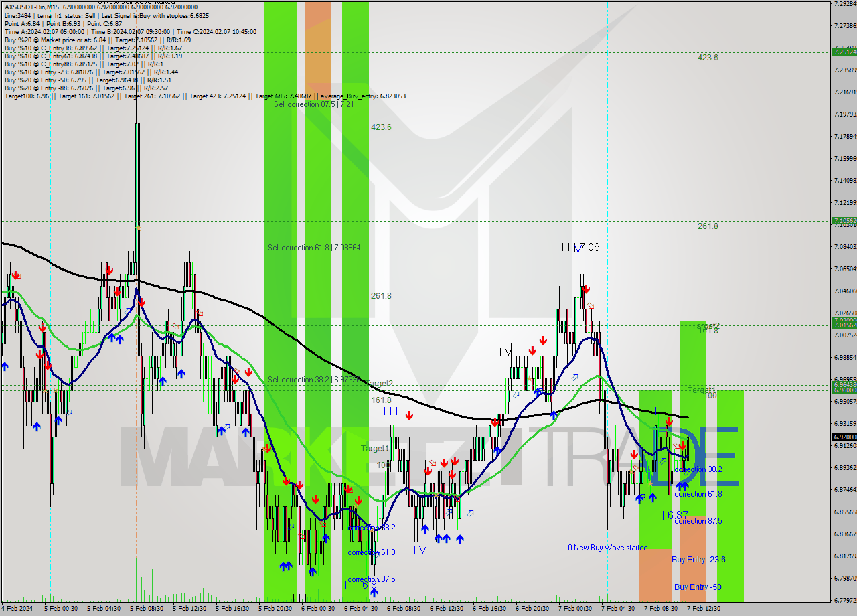Screen dimensions: 857x616
Task: Click the 'Buy %20 @ Entry -88: 6.76026' line
Action: click(86, 88)
